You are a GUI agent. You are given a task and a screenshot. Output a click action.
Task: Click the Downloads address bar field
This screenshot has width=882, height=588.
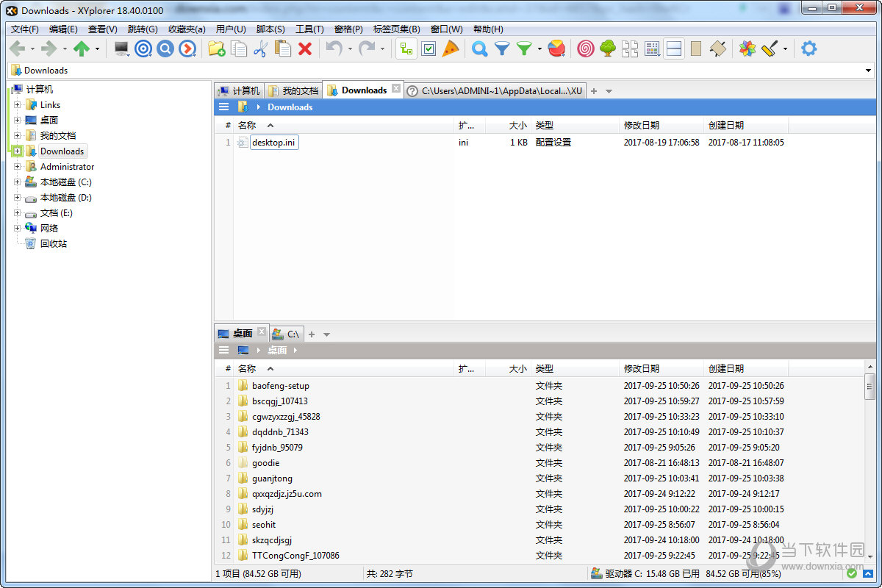point(441,71)
